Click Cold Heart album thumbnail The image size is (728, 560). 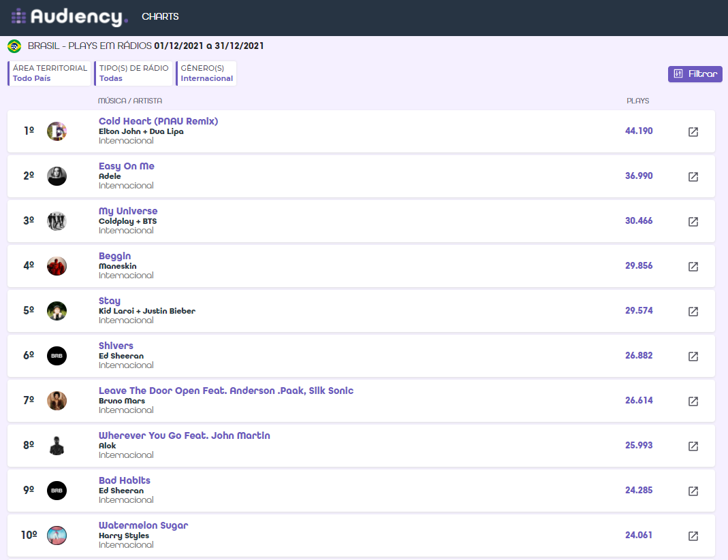pos(57,131)
